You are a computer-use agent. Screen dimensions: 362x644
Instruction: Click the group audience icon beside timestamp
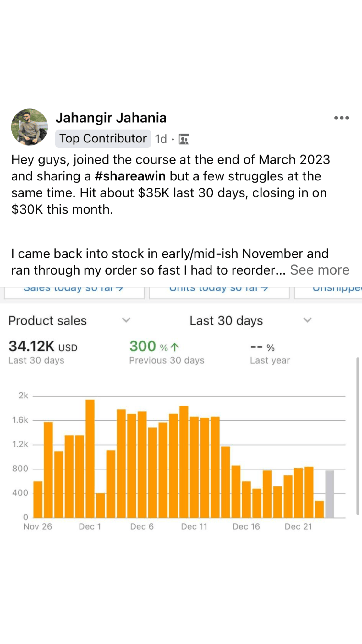(x=184, y=139)
